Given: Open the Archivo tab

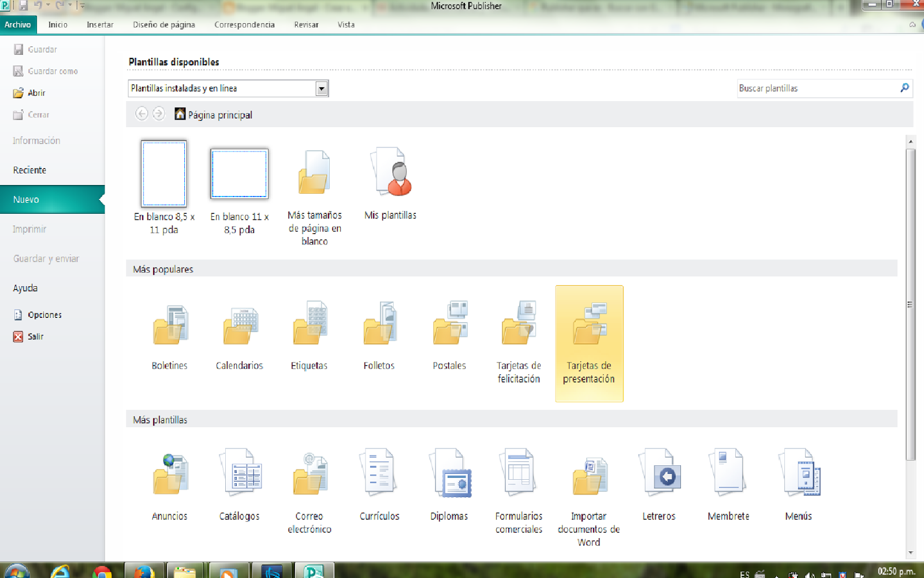Looking at the screenshot, I should click(x=18, y=25).
